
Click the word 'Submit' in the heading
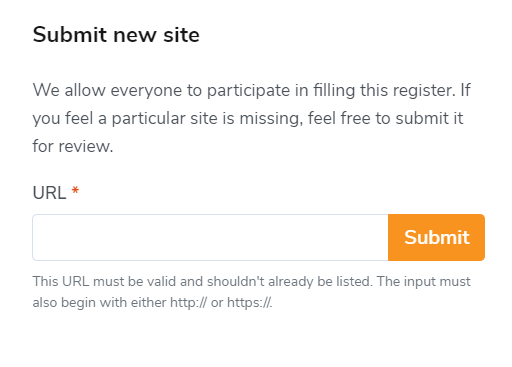pyautogui.click(x=69, y=35)
